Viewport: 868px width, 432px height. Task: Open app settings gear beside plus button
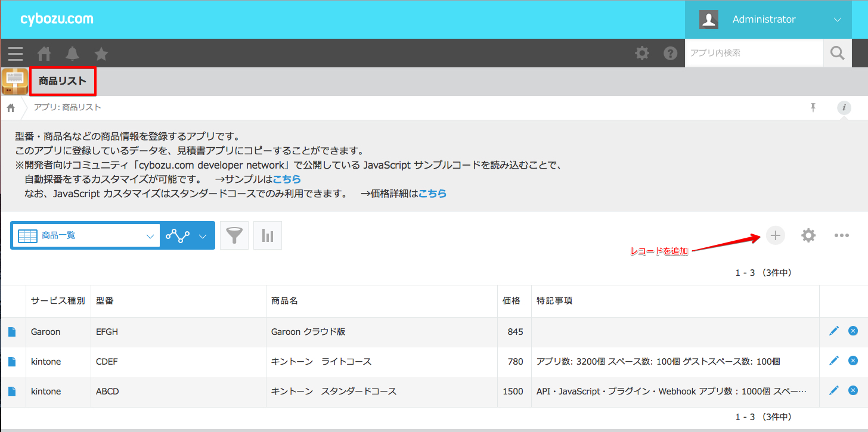pos(808,235)
